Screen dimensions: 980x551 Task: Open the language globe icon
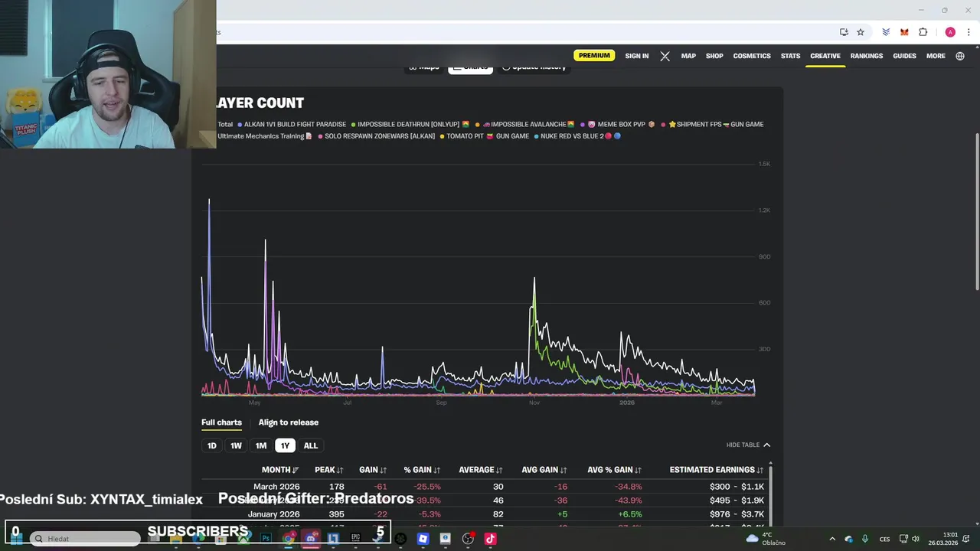960,56
